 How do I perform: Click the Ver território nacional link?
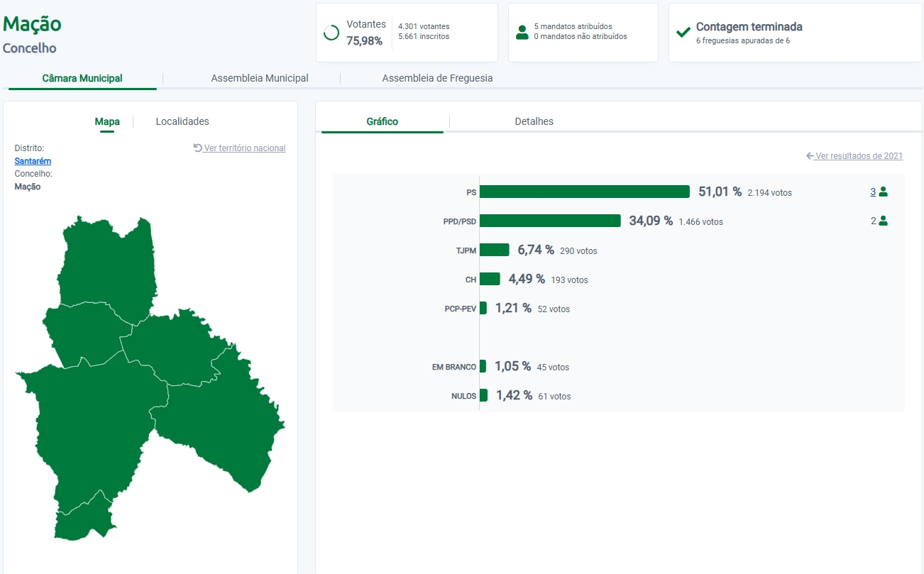point(245,148)
